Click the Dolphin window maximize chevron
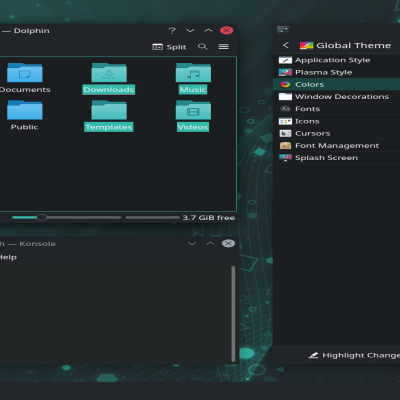 [x=208, y=31]
